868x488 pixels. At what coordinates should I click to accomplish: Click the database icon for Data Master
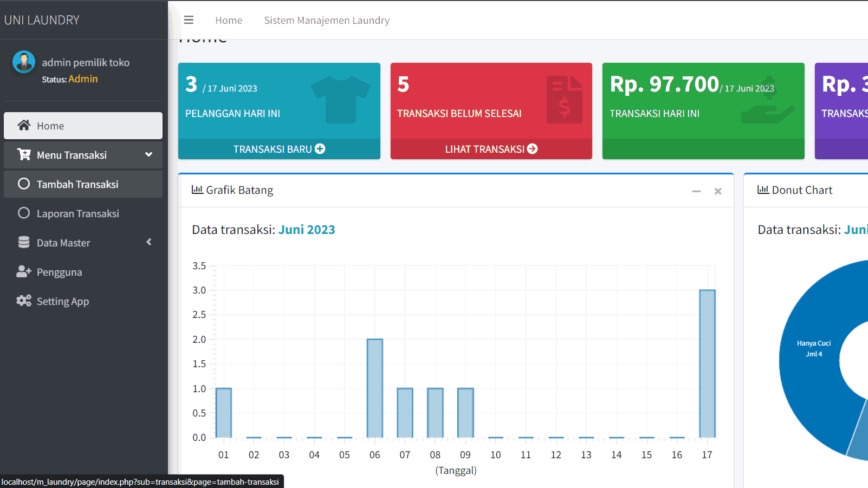coord(23,242)
